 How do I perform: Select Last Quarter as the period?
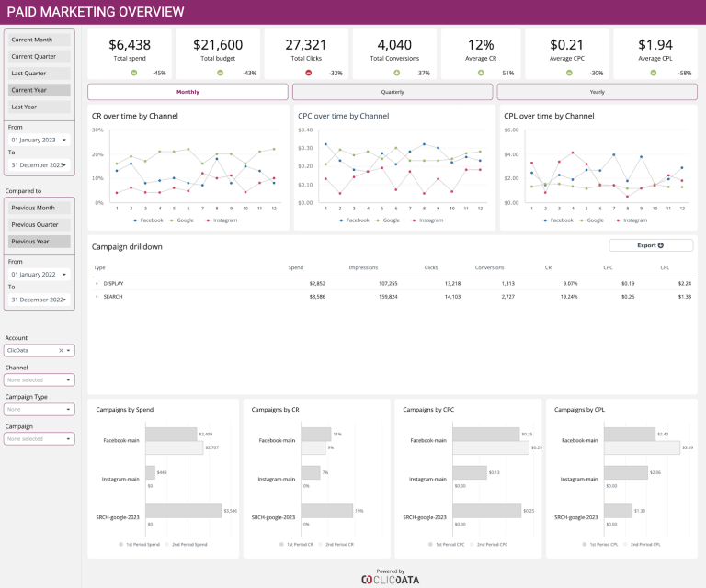tap(39, 73)
